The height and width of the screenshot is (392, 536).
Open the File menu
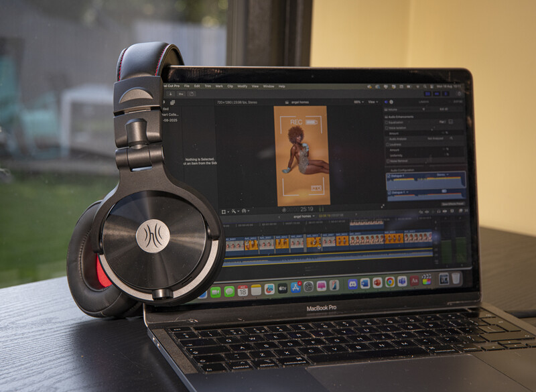tap(187, 86)
